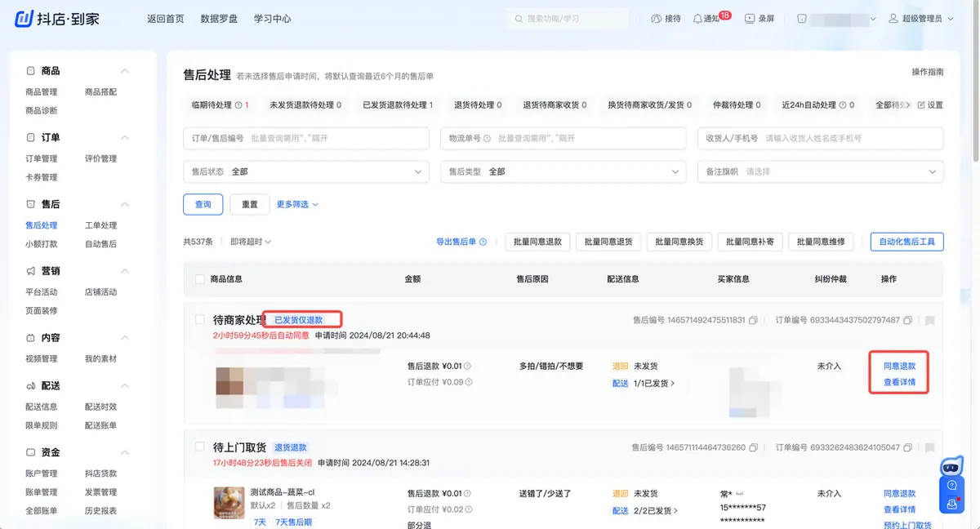Screen dimensions: 980x529
Task: Tick the checkbox for 待商家处理 order
Action: tap(200, 319)
